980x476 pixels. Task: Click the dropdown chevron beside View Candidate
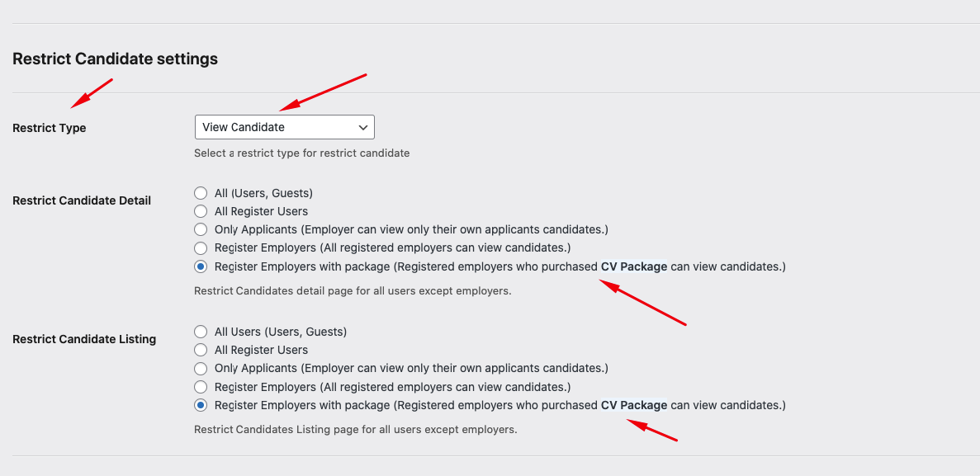click(363, 127)
